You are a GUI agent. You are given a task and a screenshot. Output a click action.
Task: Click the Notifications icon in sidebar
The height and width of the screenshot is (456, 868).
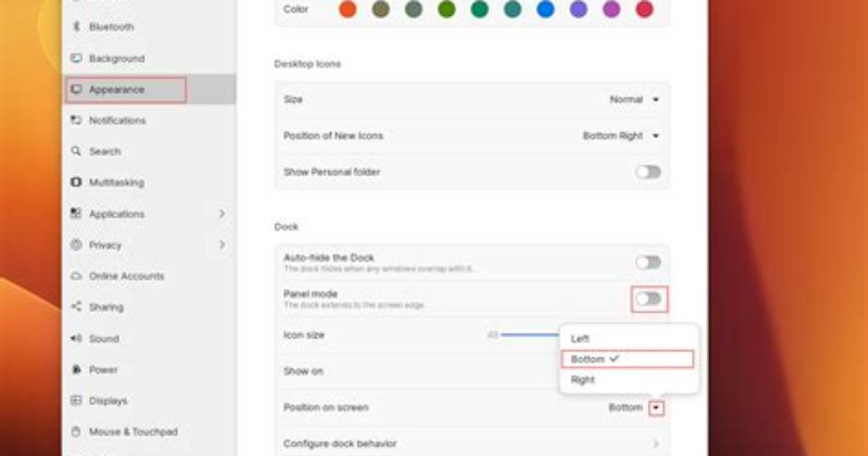click(76, 121)
